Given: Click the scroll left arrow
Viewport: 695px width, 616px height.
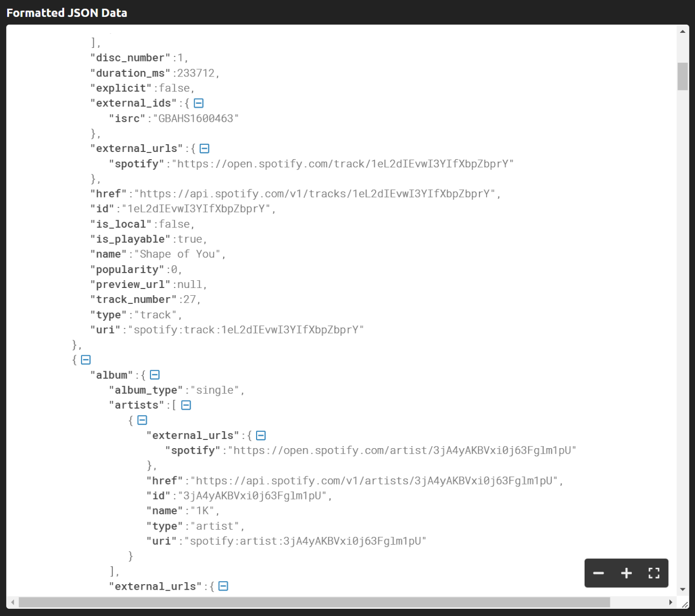Looking at the screenshot, I should [12, 602].
